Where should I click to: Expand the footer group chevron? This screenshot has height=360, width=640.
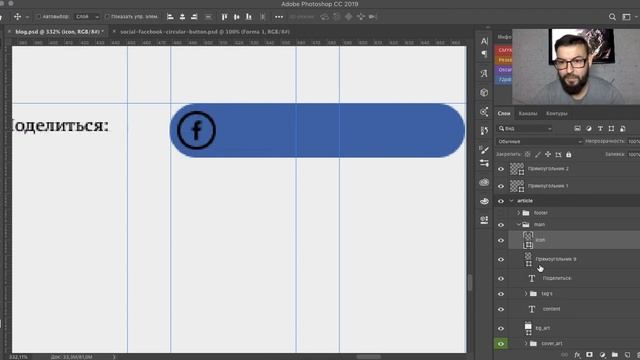coord(519,213)
